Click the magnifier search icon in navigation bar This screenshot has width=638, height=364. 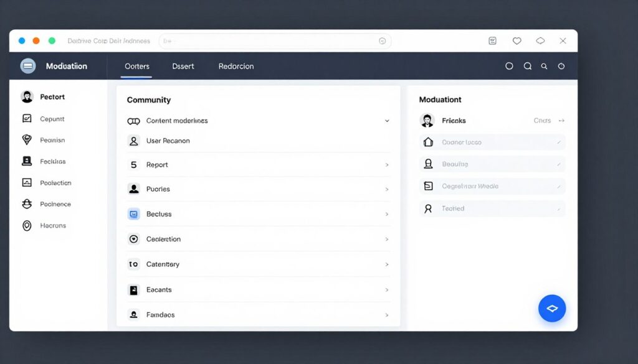pos(544,66)
